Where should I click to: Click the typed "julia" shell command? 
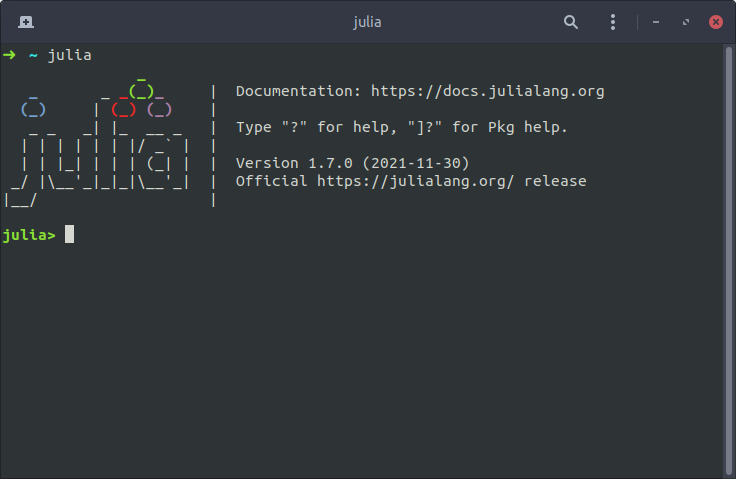click(69, 55)
